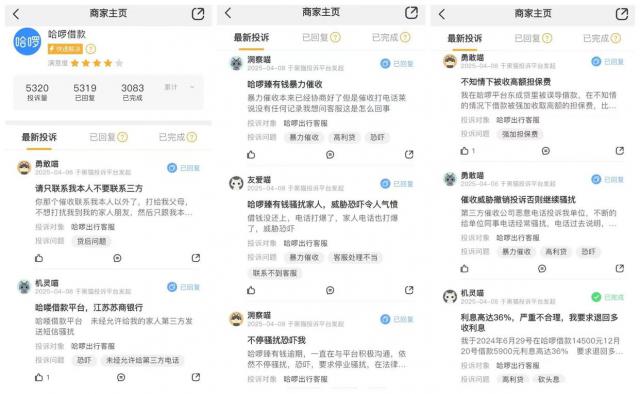Select 最新投诉 tab in right panel
The image size is (640, 394).
point(464,38)
